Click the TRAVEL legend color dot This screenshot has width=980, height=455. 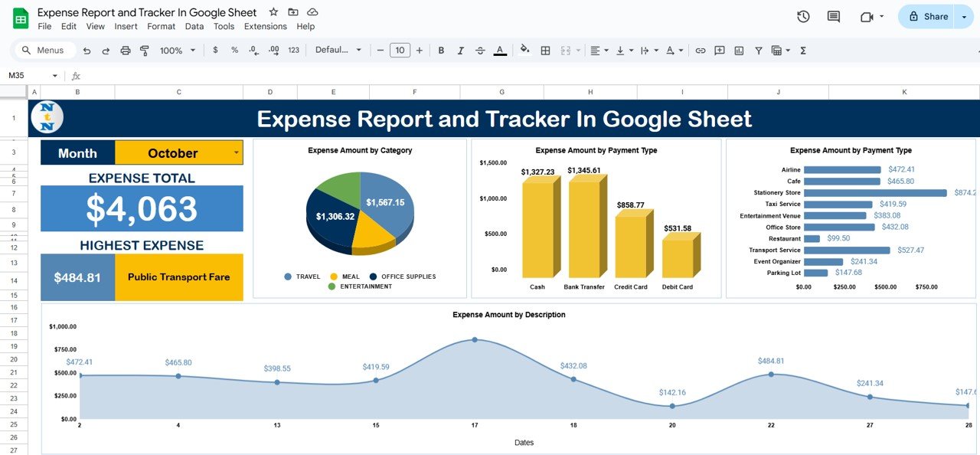(x=288, y=277)
